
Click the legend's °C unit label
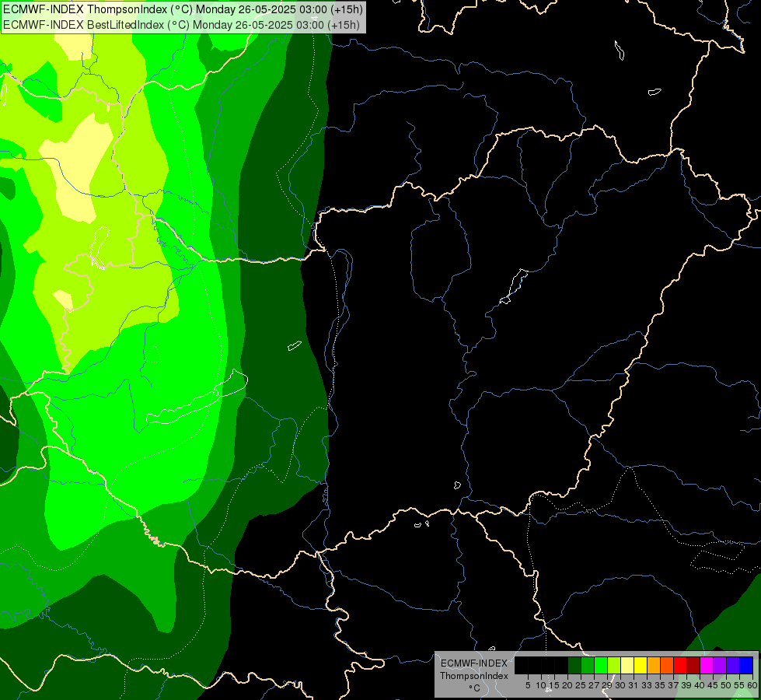point(475,688)
